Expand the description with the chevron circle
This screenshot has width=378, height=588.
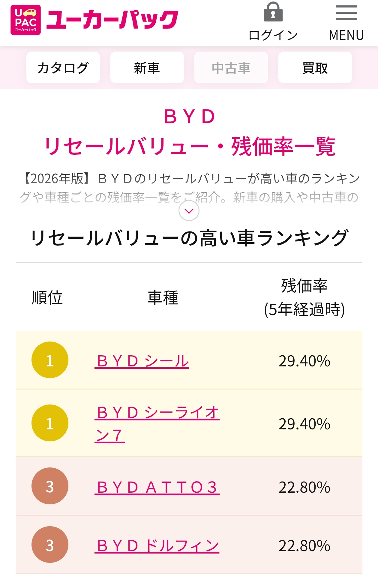[x=189, y=211]
